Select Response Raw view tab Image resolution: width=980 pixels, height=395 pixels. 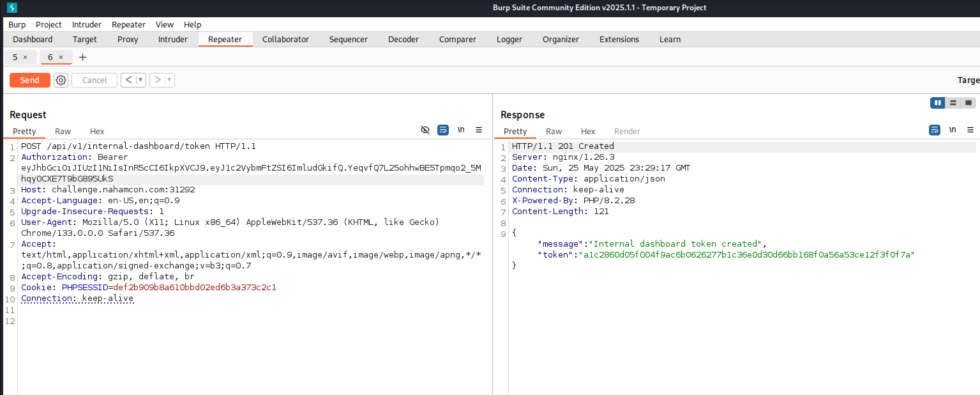[x=554, y=131]
